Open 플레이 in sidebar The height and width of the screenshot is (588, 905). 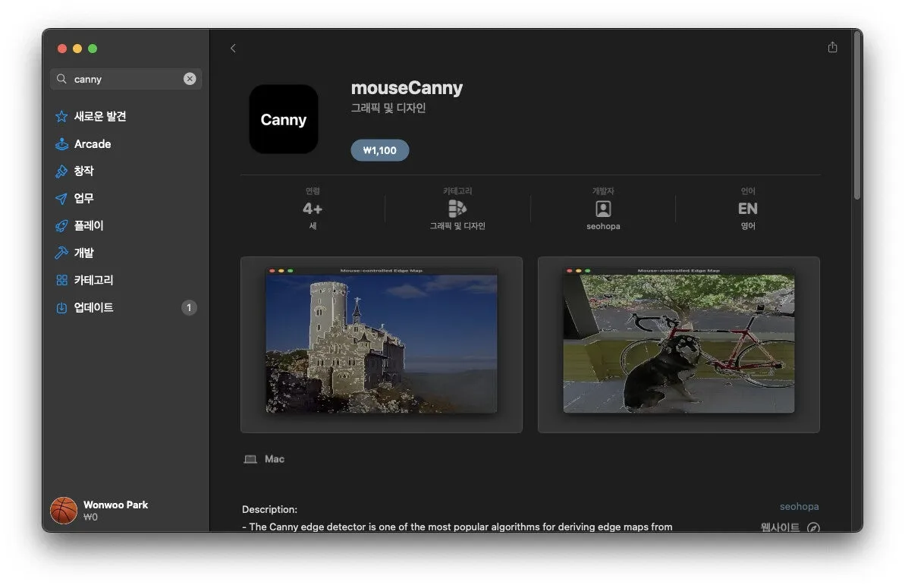pos(126,225)
